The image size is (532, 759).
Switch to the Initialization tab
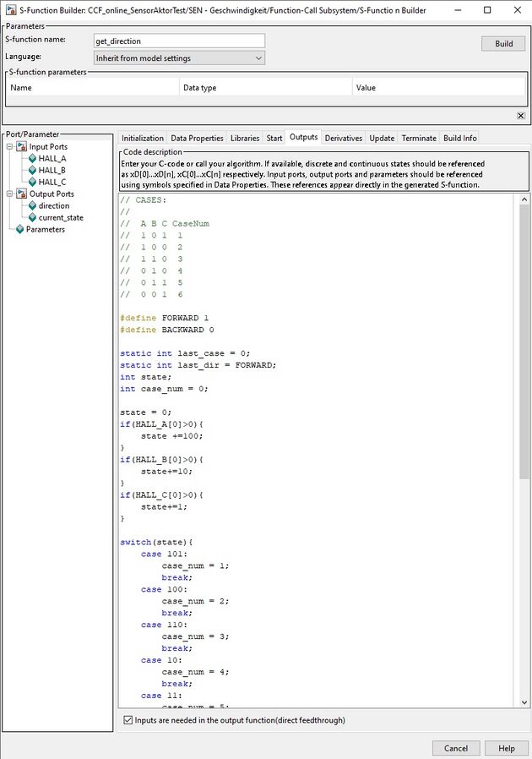pyautogui.click(x=142, y=138)
